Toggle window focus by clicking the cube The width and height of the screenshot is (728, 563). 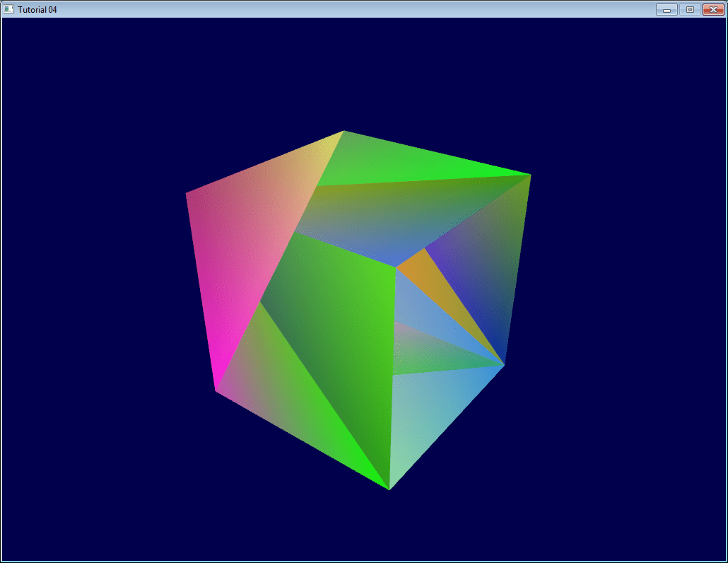click(x=353, y=304)
